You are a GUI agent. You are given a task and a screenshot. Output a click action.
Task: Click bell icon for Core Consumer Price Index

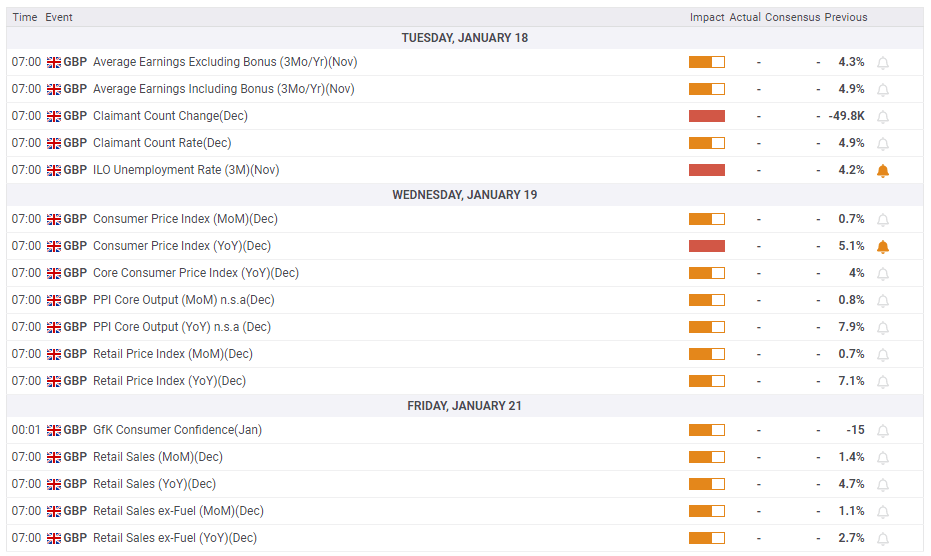[x=882, y=274]
